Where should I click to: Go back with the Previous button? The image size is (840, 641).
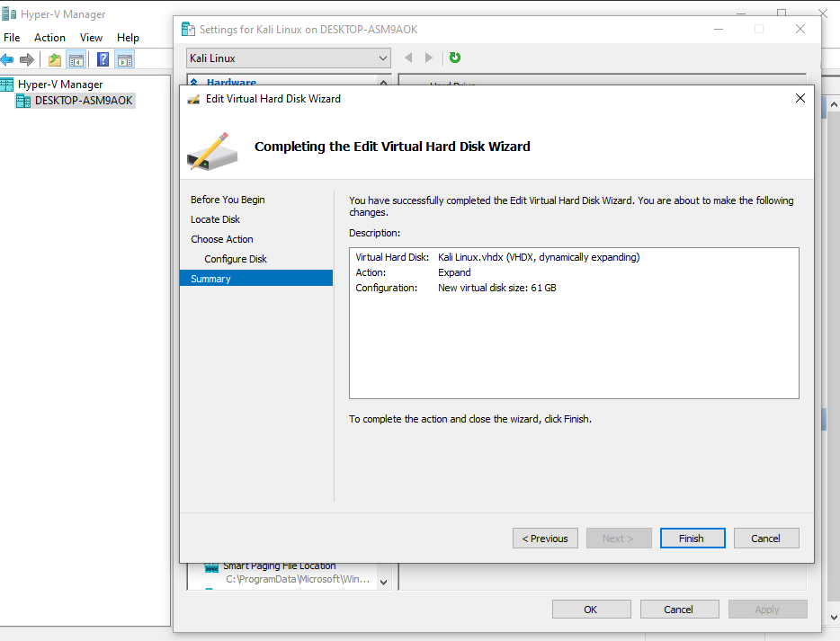click(x=545, y=539)
